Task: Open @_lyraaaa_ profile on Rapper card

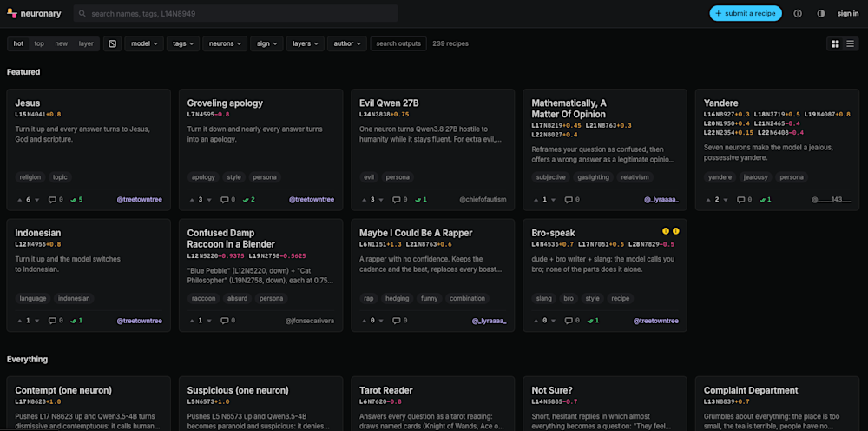Action: (x=489, y=320)
